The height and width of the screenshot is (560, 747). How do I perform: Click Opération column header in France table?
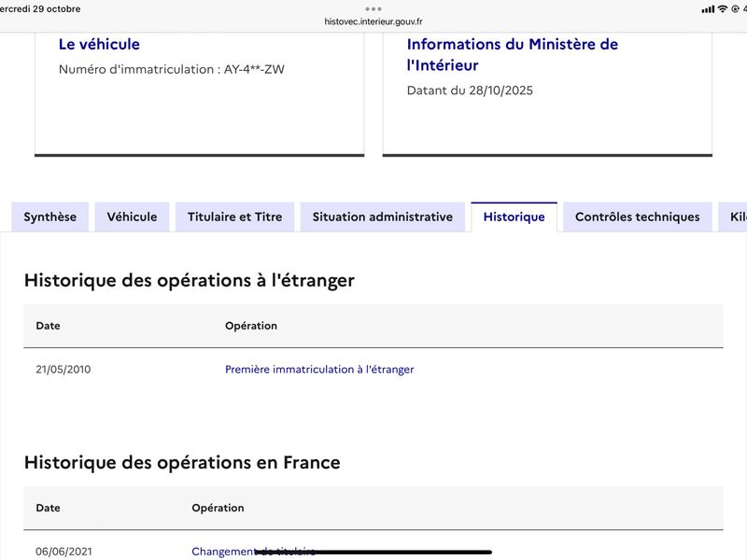point(218,508)
